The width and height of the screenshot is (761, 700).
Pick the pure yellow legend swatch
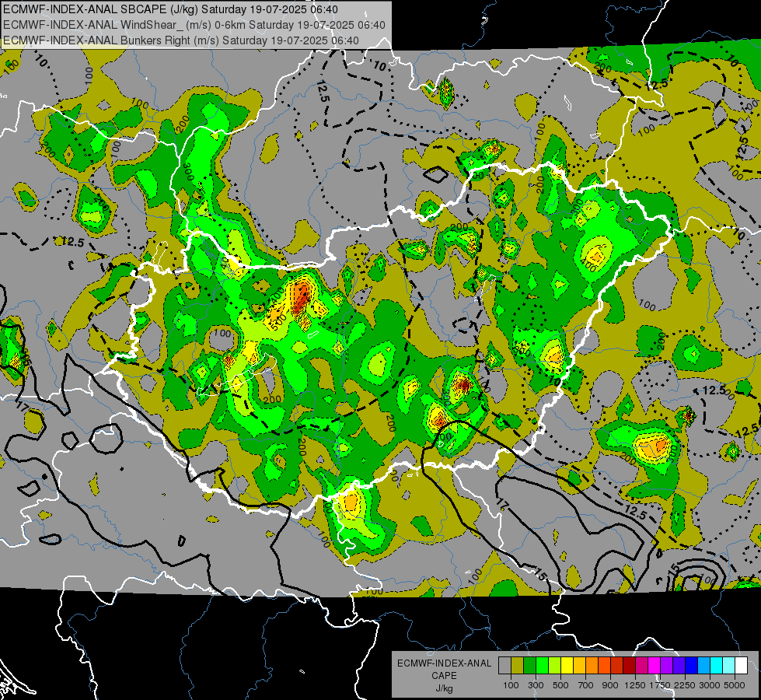[x=567, y=665]
